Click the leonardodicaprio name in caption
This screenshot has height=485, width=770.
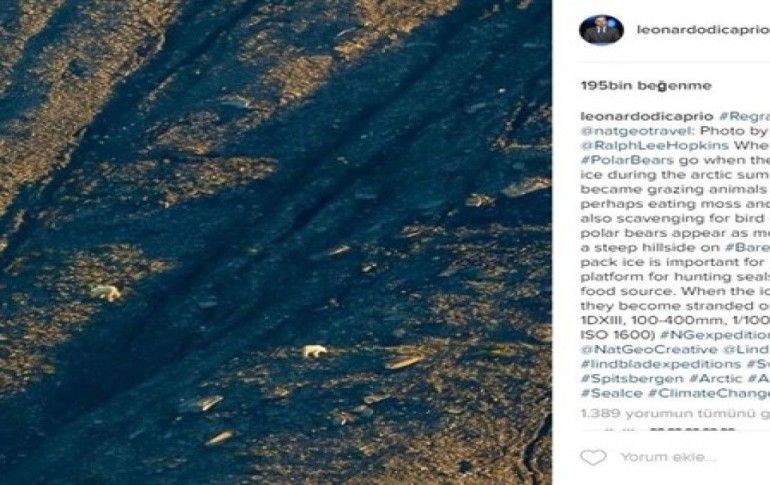647,116
